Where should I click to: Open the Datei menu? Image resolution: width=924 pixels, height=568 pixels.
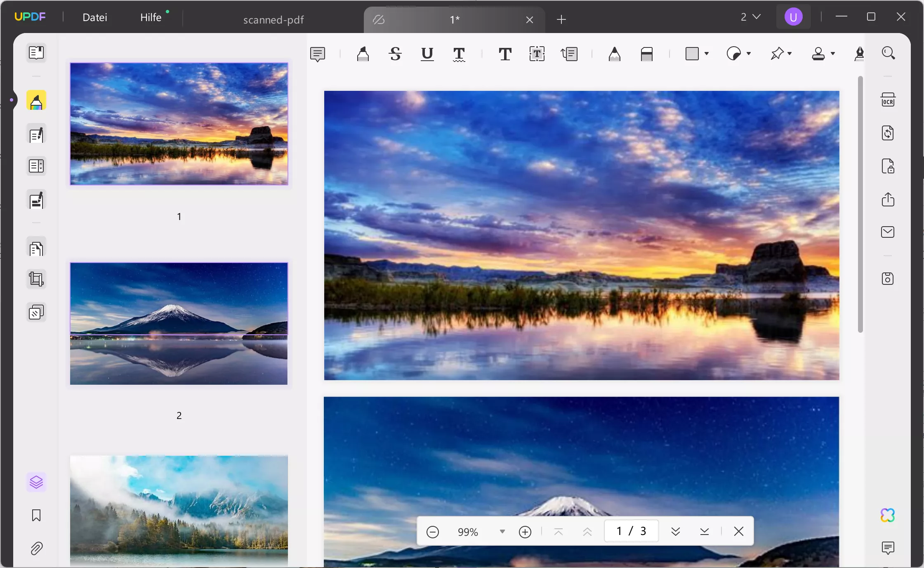click(94, 17)
